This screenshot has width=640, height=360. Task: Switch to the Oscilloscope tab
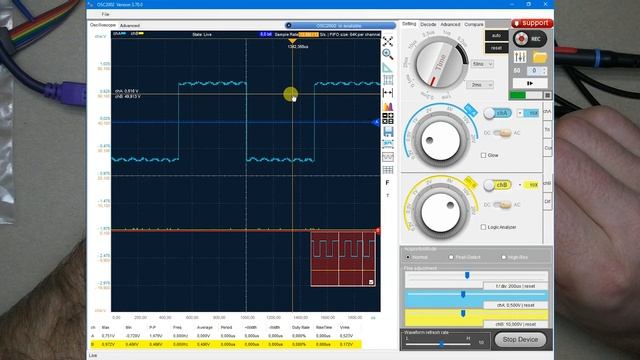tap(102, 25)
